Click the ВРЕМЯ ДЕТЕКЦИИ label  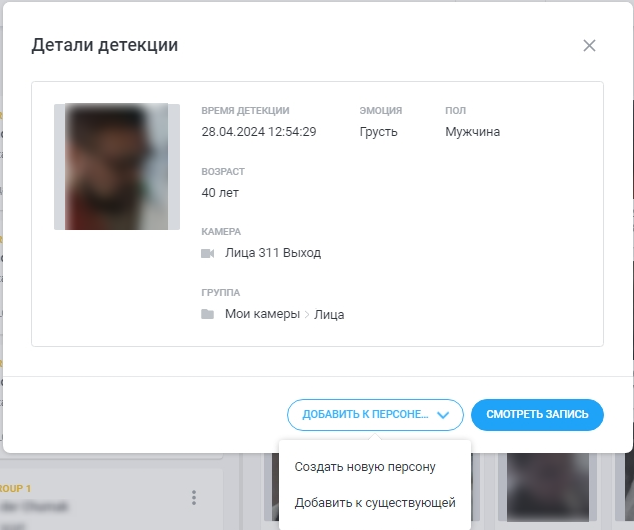click(x=245, y=111)
